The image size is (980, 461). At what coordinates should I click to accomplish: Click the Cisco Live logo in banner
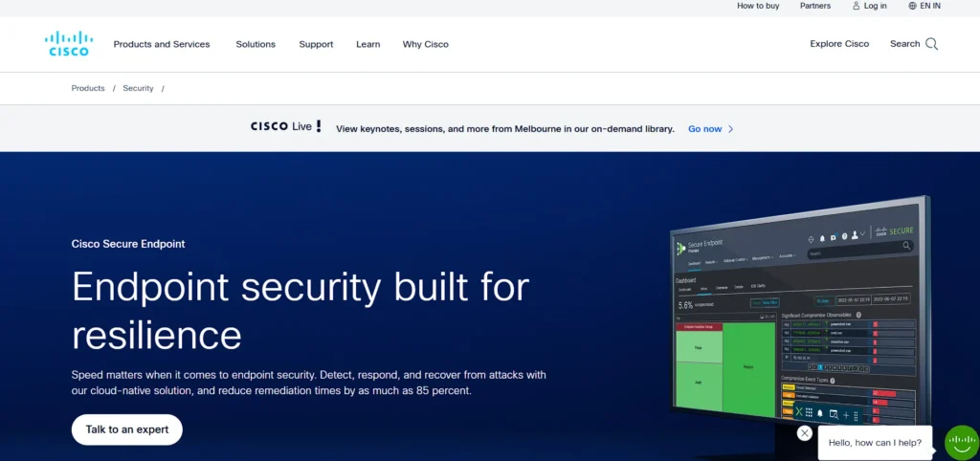tap(285, 126)
